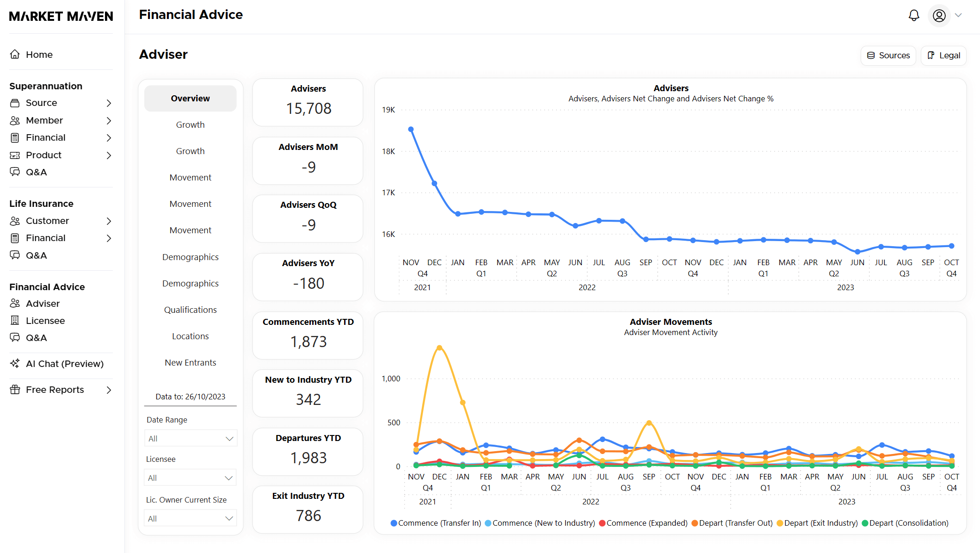Select the Qualifications tab
This screenshot has height=553, width=980.
click(190, 309)
